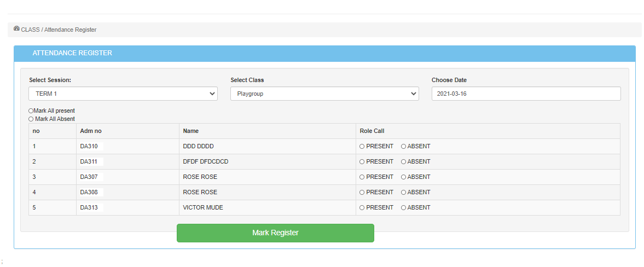Set student DA307 to PRESENT
644x267 pixels.
(362, 177)
